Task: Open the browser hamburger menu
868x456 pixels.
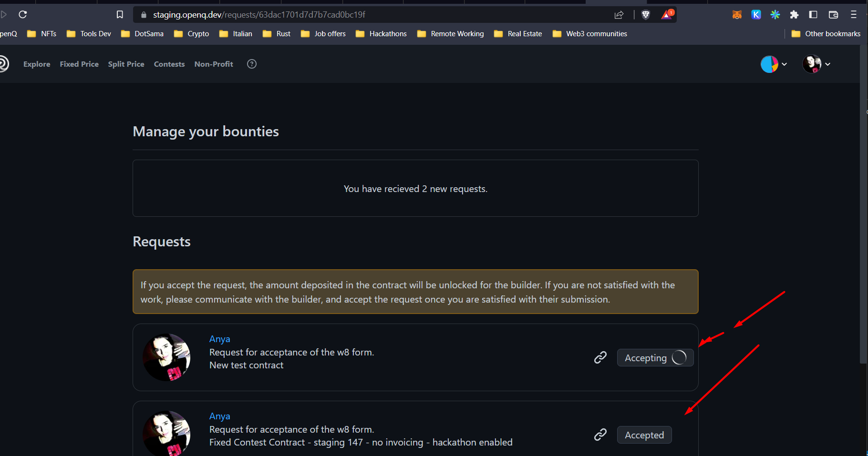Action: [854, 14]
